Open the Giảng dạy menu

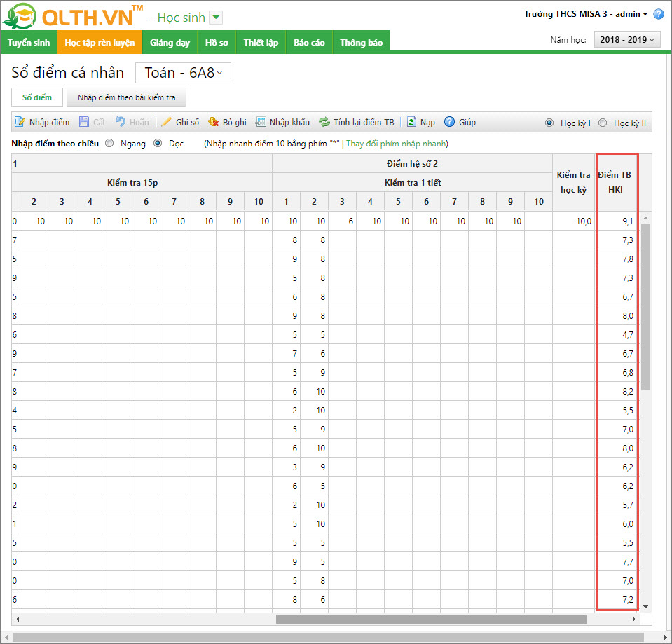[x=170, y=43]
